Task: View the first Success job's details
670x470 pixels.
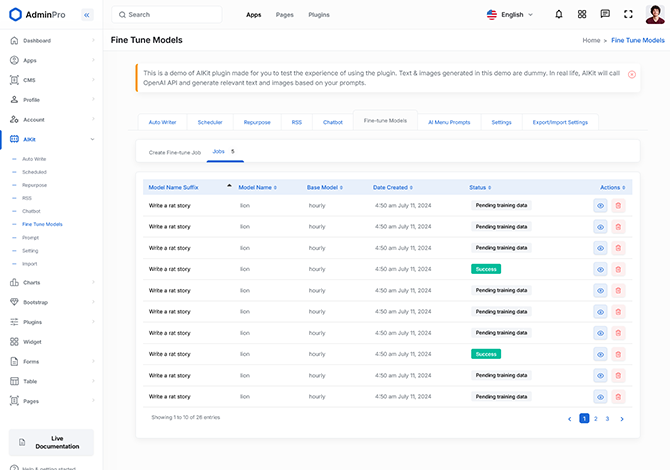Action: (x=601, y=269)
